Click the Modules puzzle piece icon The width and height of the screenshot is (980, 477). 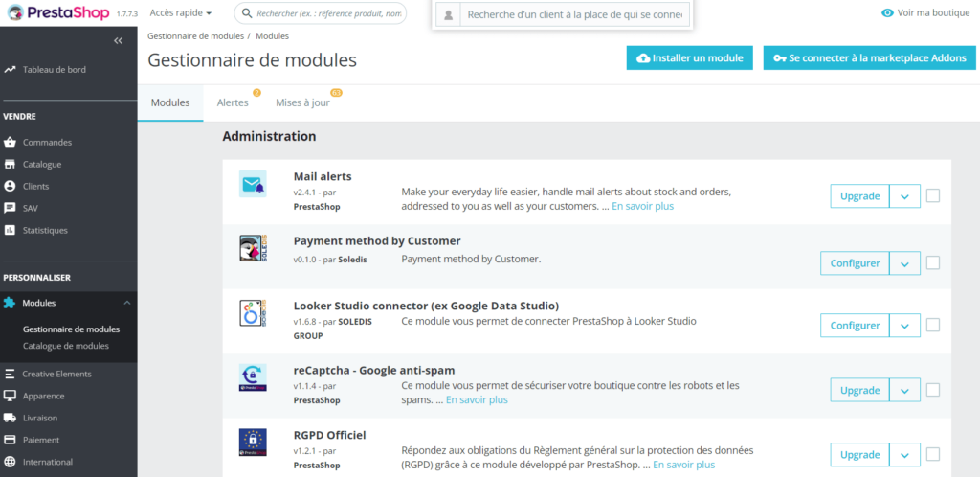pos(10,303)
